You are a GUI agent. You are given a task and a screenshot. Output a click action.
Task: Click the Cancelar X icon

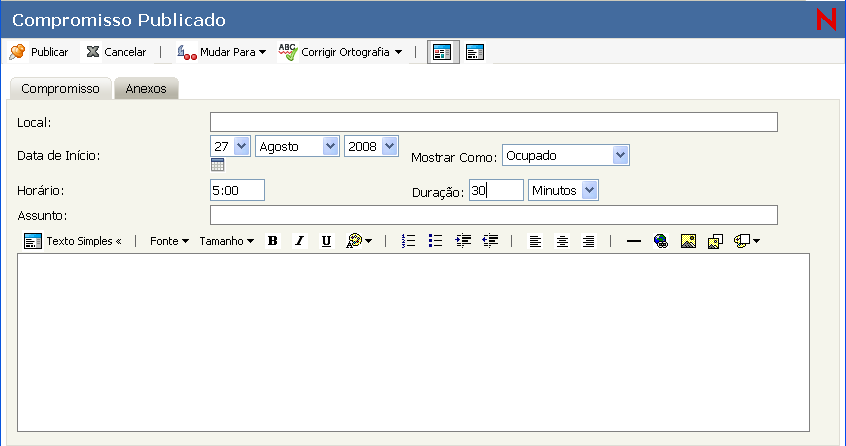(93, 52)
